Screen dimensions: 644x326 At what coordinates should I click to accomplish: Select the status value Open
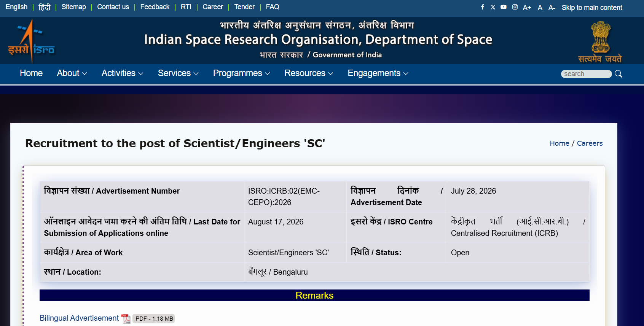(x=460, y=253)
